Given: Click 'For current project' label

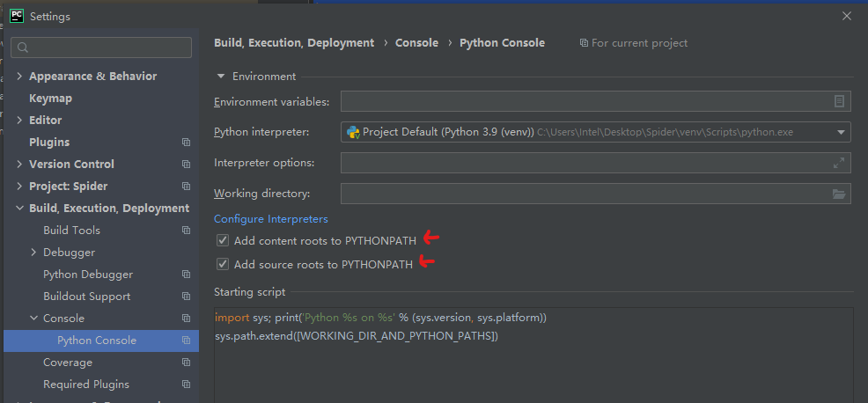Looking at the screenshot, I should [639, 42].
